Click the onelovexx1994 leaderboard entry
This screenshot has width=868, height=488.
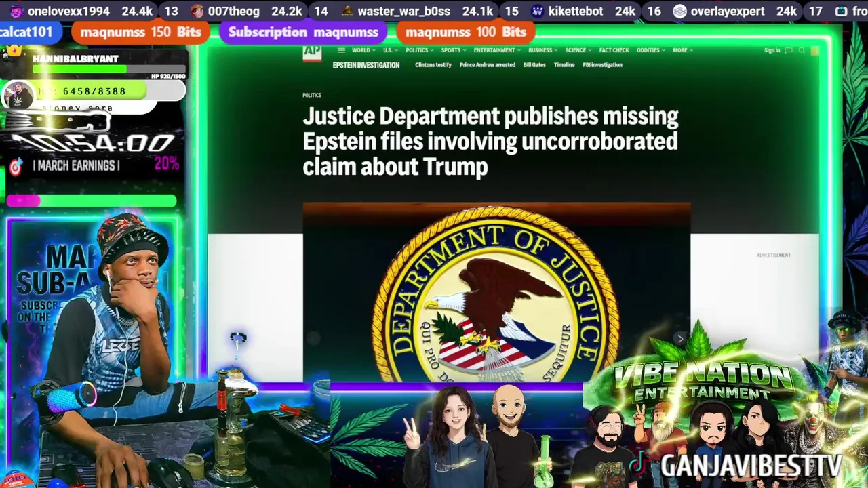click(81, 12)
